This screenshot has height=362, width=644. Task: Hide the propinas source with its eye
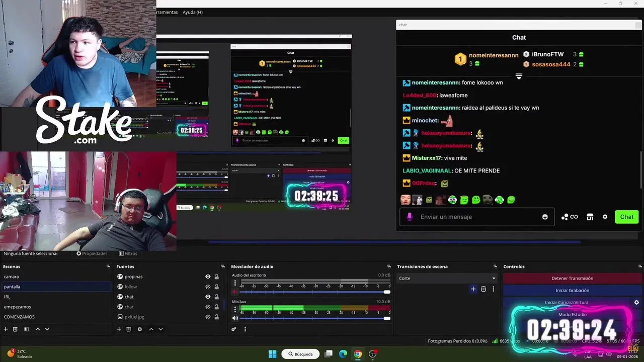click(x=208, y=277)
